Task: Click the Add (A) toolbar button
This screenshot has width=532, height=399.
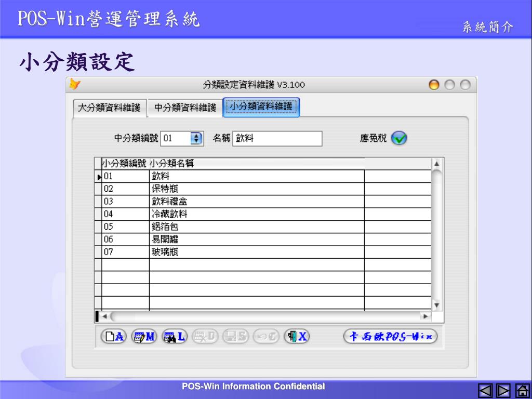Action: point(114,337)
